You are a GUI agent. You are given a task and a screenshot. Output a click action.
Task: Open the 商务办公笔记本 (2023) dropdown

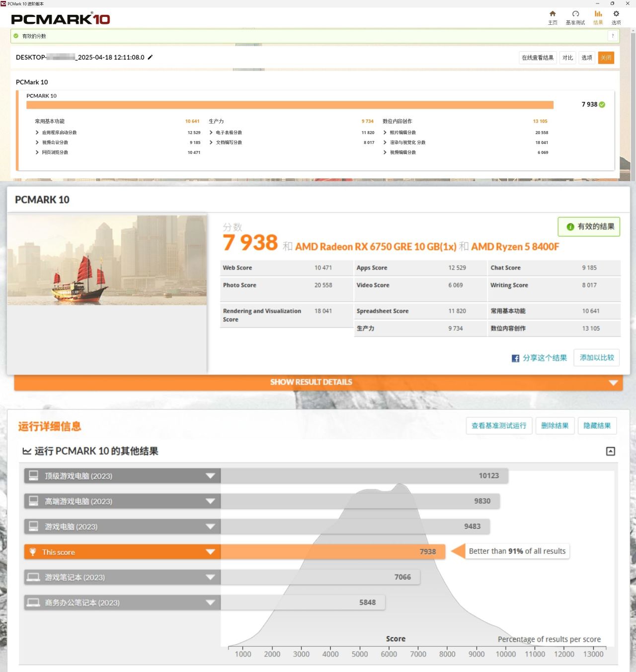tap(122, 602)
